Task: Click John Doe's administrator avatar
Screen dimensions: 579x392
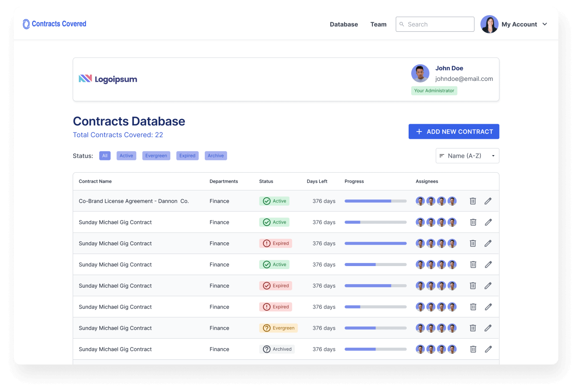Action: (x=420, y=73)
